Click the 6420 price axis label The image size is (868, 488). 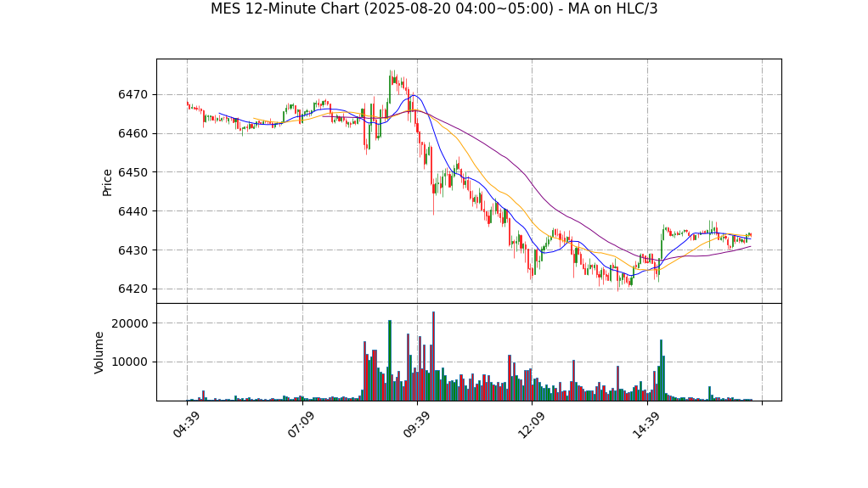132,289
